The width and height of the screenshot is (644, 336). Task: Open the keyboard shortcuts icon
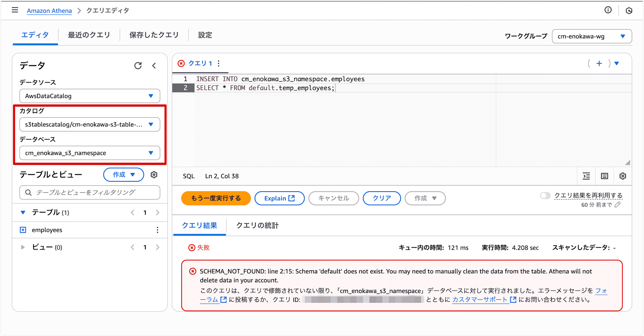click(x=604, y=176)
